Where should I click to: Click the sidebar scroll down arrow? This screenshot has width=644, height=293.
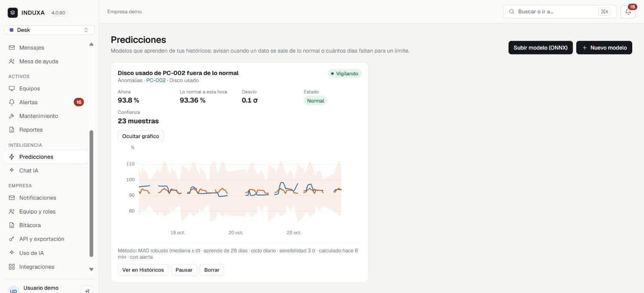[x=91, y=270]
